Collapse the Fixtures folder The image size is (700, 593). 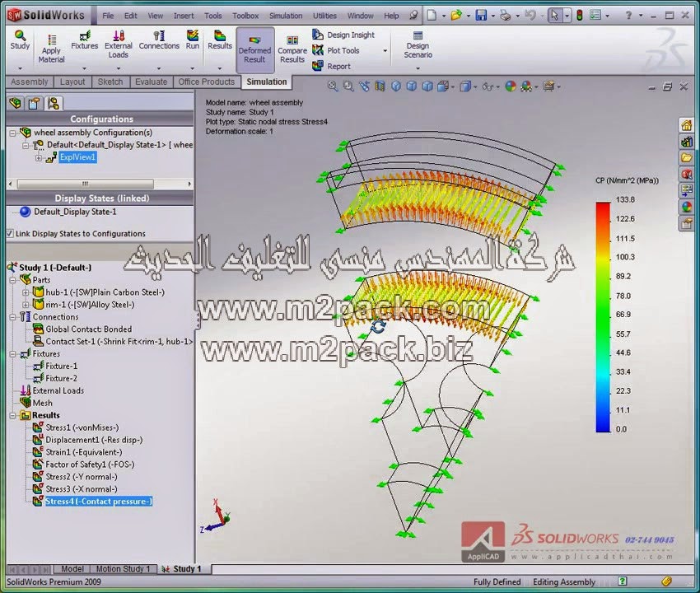12,354
